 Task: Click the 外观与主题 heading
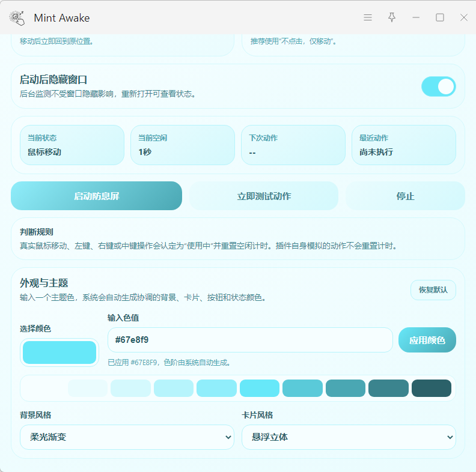(44, 283)
